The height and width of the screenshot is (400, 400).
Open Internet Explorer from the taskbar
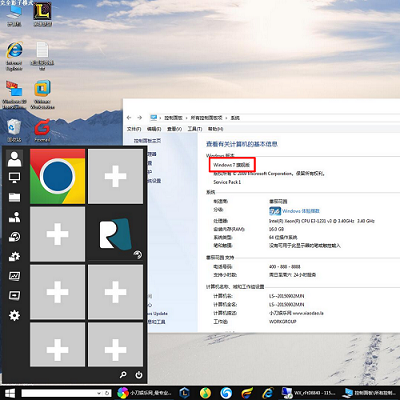(268, 393)
